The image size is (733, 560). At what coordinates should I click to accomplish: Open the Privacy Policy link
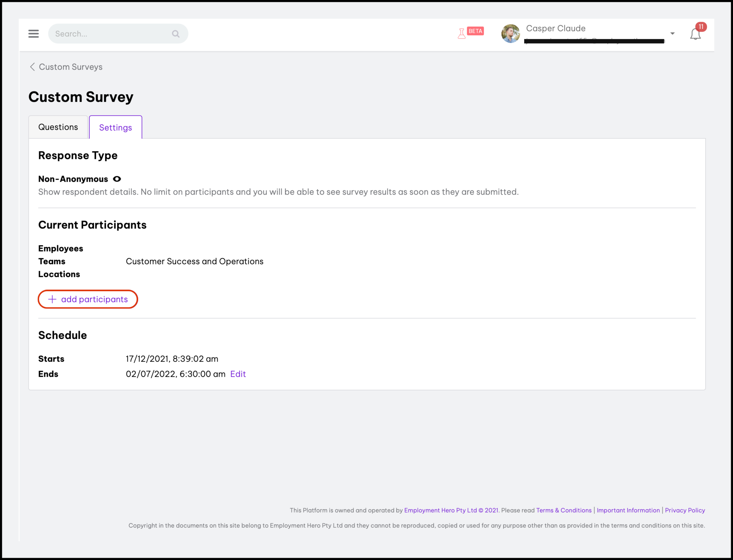685,510
